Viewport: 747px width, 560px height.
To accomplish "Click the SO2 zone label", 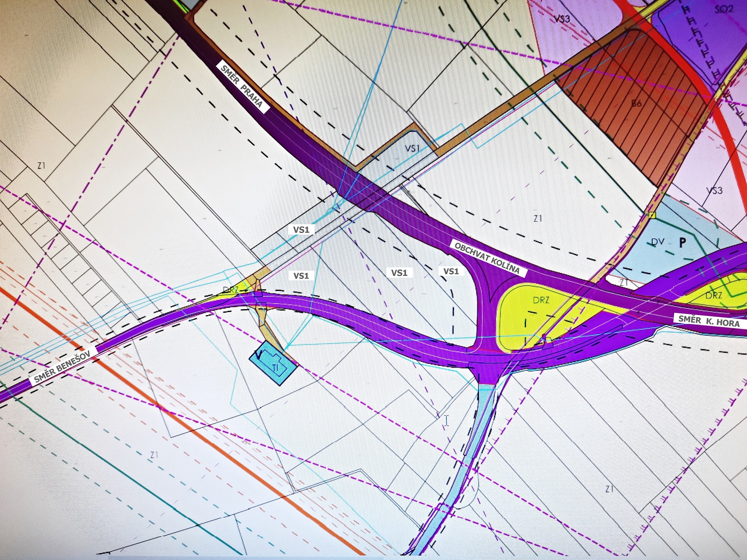I will coord(723,9).
